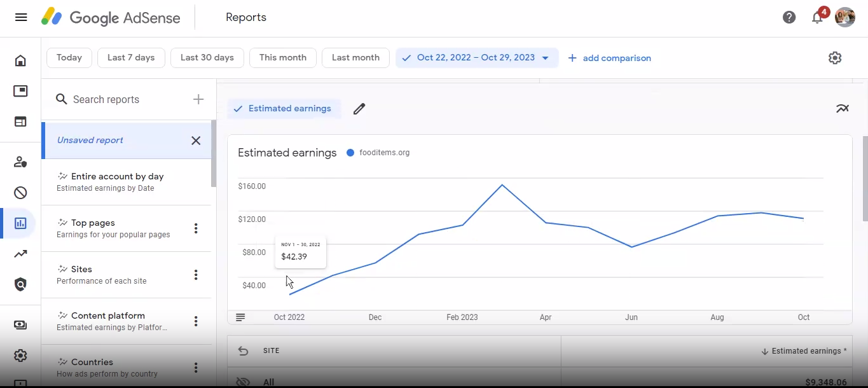Viewport: 868px width, 388px height.
Task: Click add comparison link
Action: coord(609,58)
